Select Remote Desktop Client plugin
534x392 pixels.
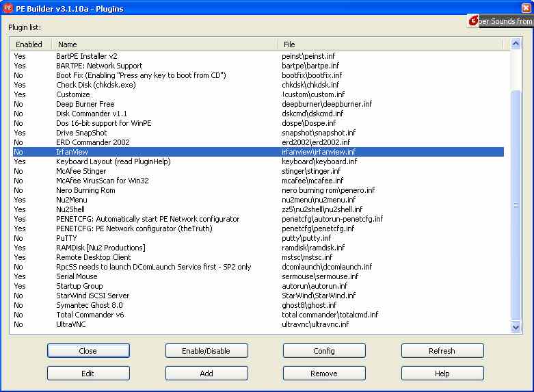[x=258, y=257]
